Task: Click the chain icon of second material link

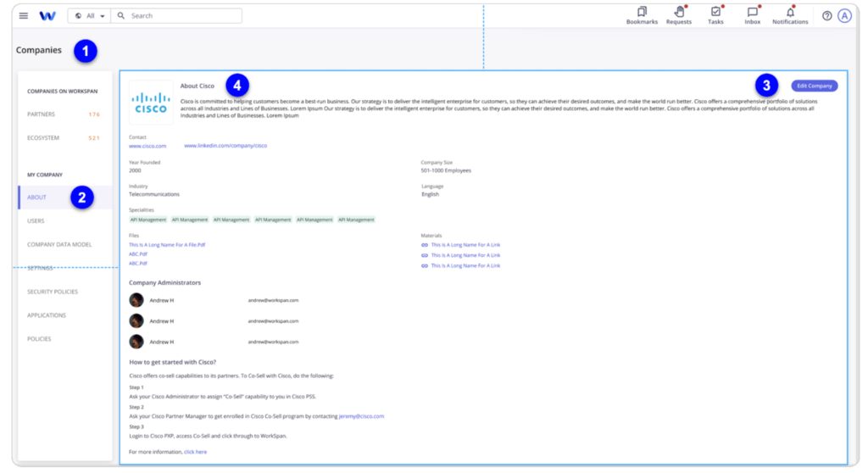Action: [425, 255]
